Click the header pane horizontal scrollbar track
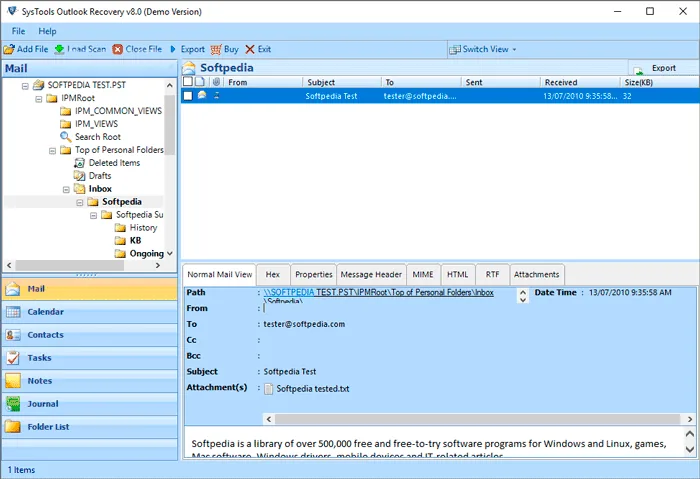 click(477, 419)
